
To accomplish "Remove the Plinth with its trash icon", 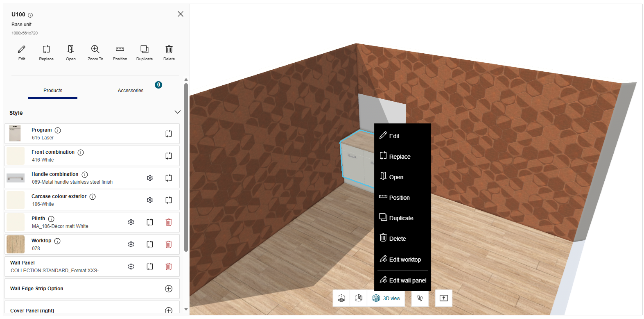I will [169, 222].
